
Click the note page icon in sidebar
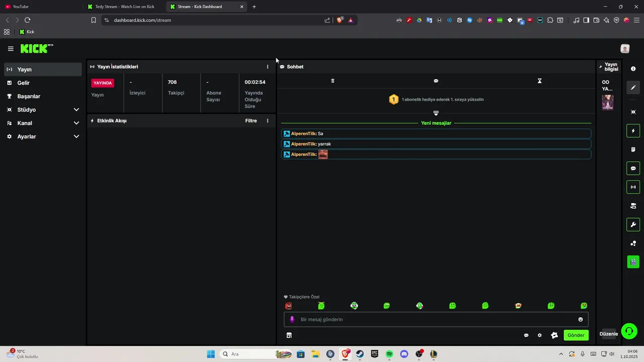[x=633, y=149]
